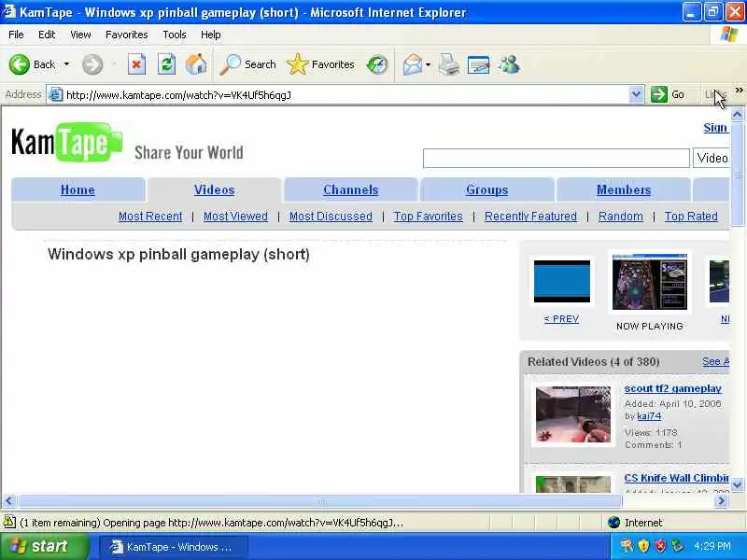
Task: Open the Favorites menu
Action: 126,35
